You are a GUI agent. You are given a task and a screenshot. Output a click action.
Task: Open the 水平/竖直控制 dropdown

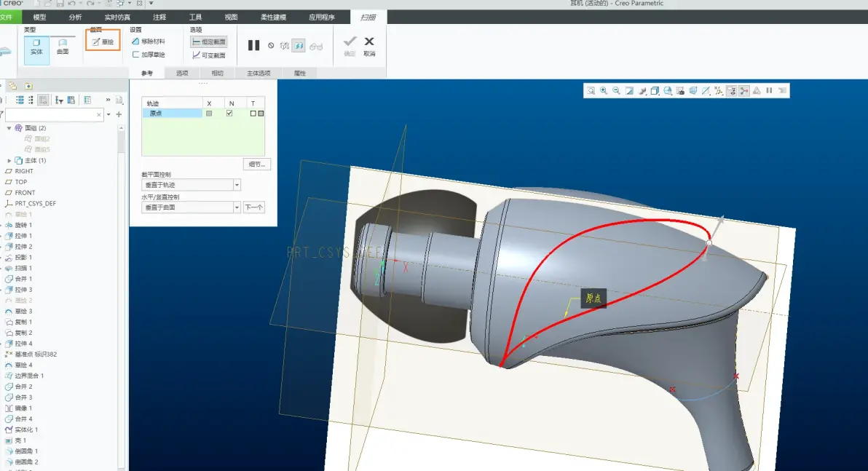click(x=191, y=207)
